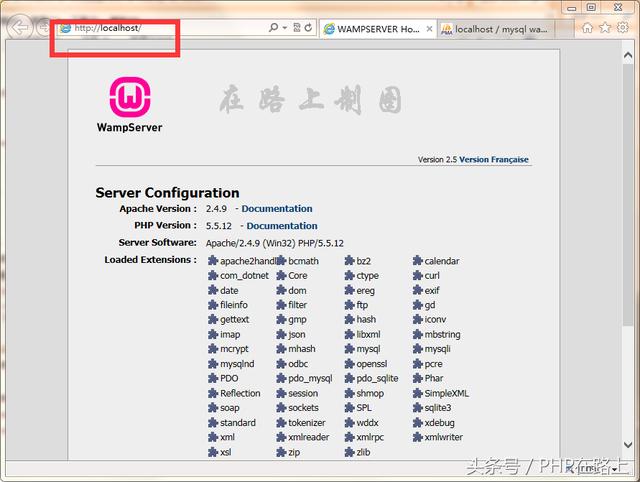Click the puzzle icon beside bz2

tap(349, 261)
